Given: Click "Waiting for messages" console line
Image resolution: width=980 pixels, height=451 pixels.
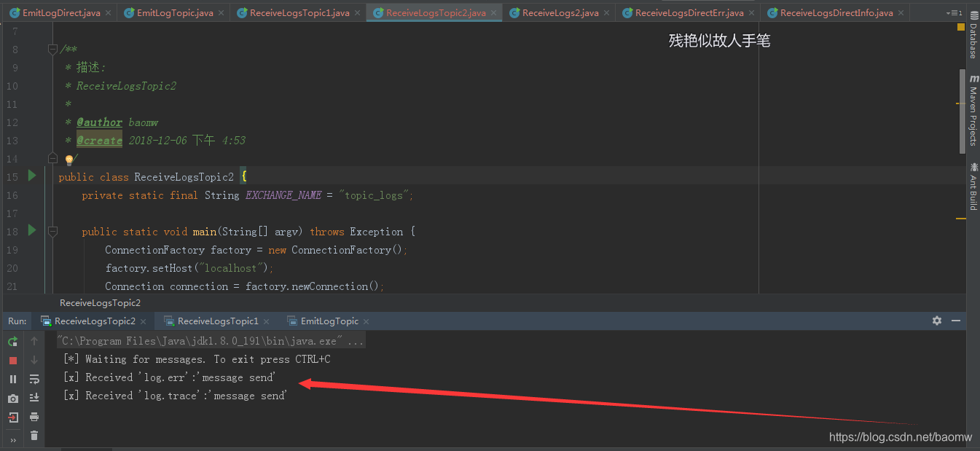Looking at the screenshot, I should 197,359.
